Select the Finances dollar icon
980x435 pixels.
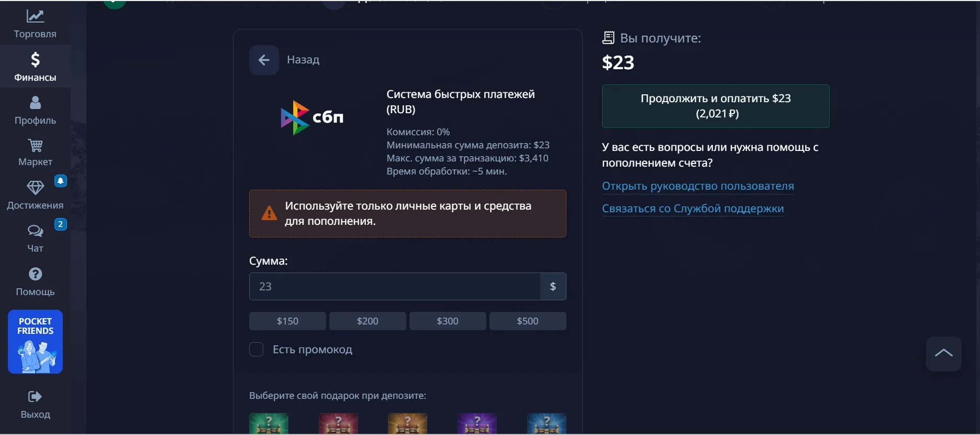tap(35, 60)
